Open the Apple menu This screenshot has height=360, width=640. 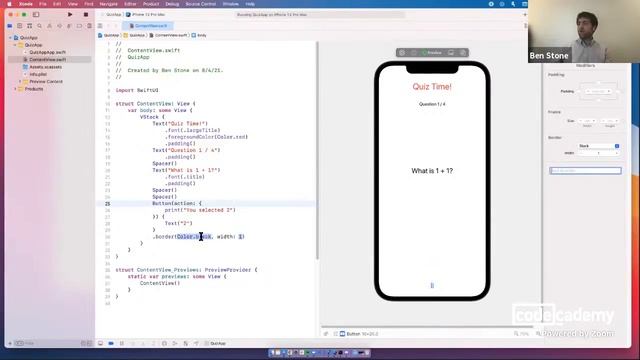coord(9,4)
